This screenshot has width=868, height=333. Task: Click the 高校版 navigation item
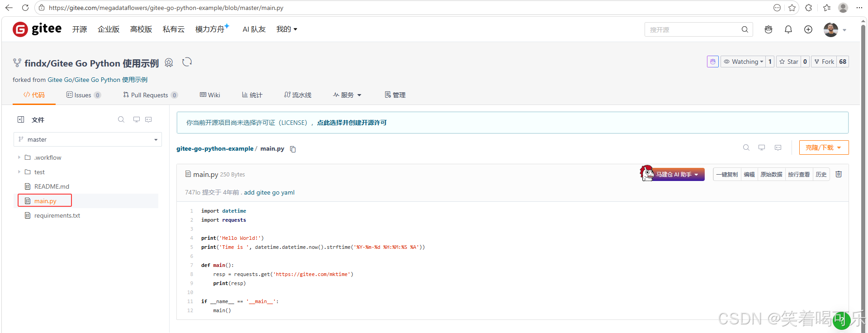pos(141,29)
